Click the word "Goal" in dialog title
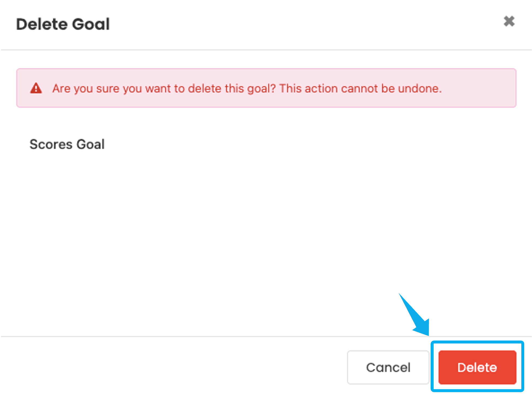 [91, 24]
